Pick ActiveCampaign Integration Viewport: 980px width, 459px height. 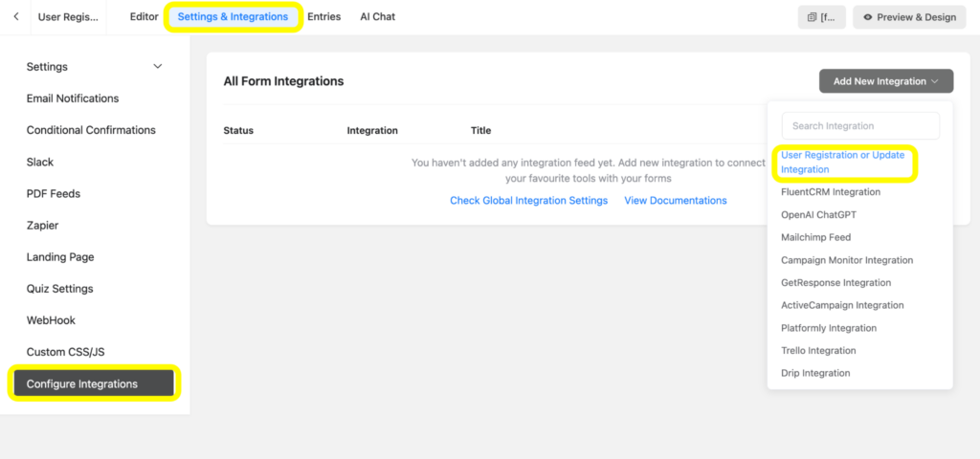click(x=842, y=305)
